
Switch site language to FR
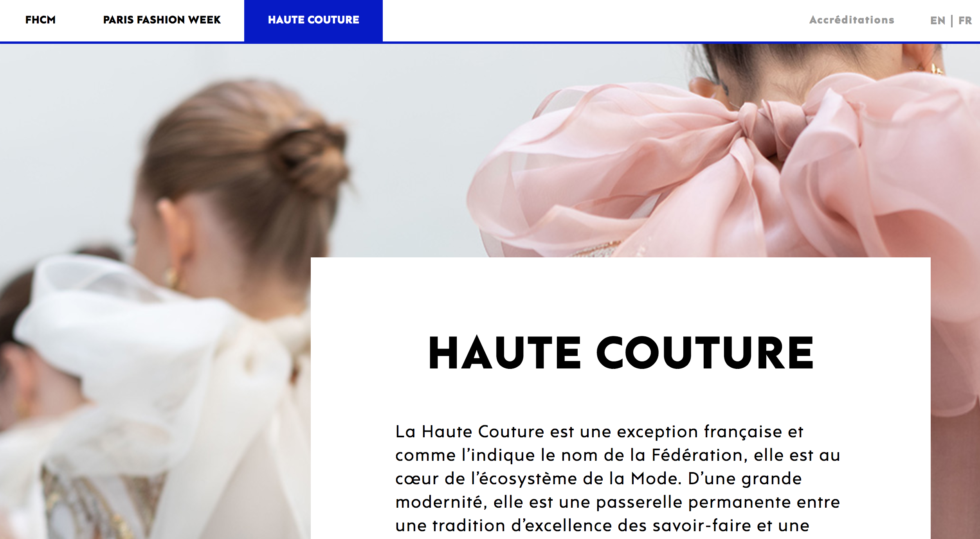pos(965,21)
